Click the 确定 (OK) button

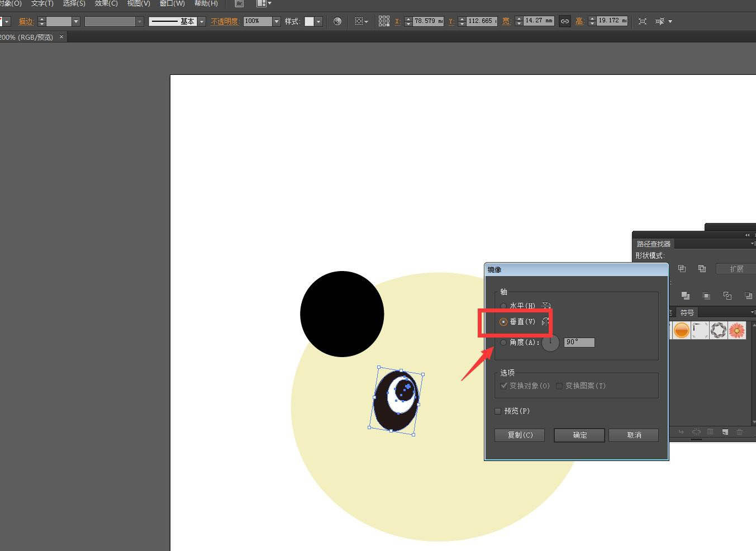[x=579, y=435]
